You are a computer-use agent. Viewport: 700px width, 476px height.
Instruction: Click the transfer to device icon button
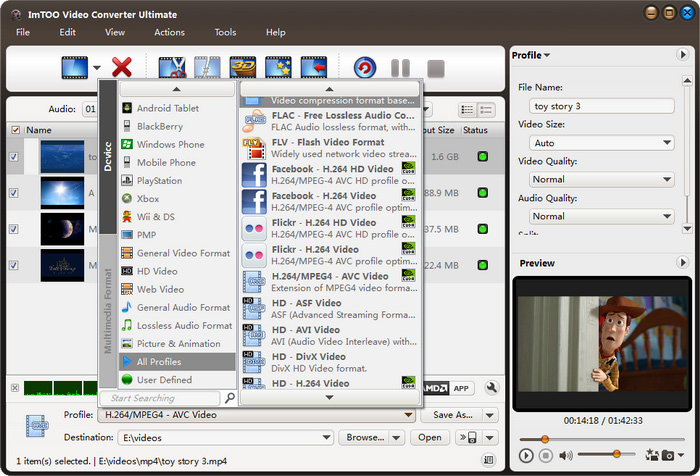469,438
